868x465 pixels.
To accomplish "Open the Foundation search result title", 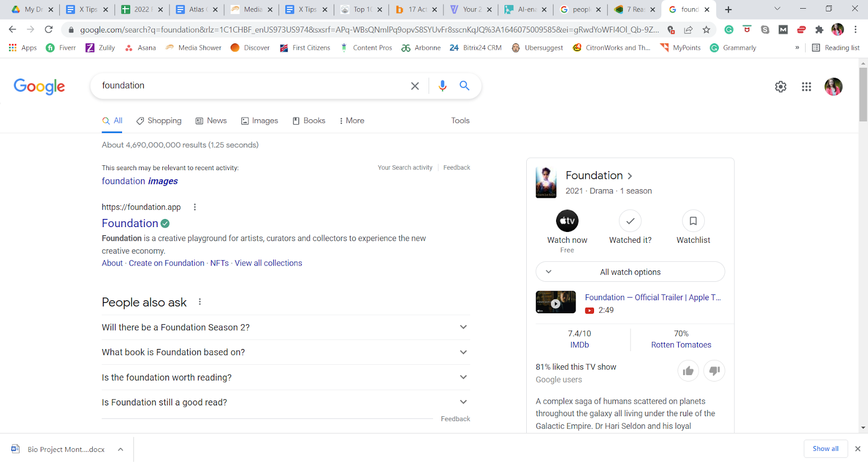I will [x=130, y=223].
